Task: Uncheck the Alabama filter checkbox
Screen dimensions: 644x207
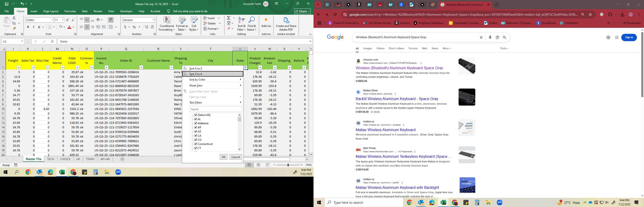Action: [x=196, y=123]
